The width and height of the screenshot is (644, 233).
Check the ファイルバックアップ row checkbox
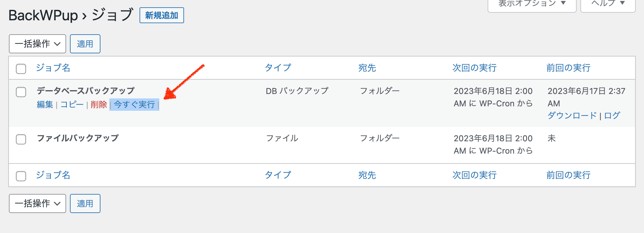point(21,140)
